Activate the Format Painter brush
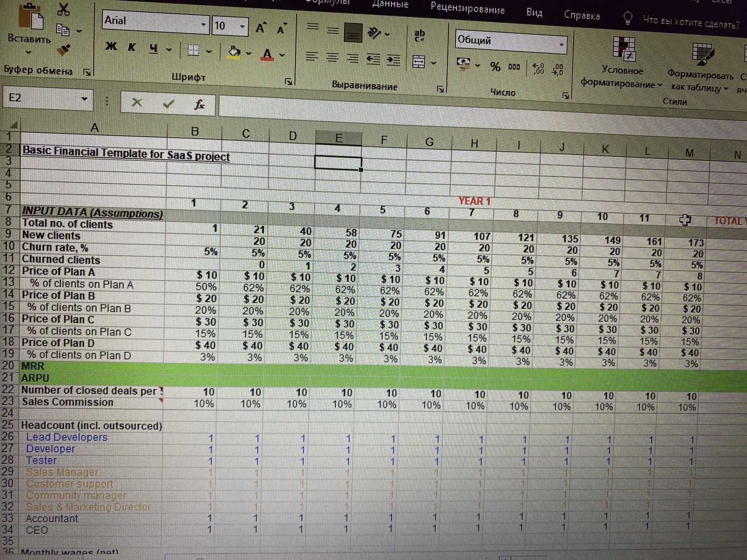Viewport: 747px width, 560px height. [x=64, y=49]
